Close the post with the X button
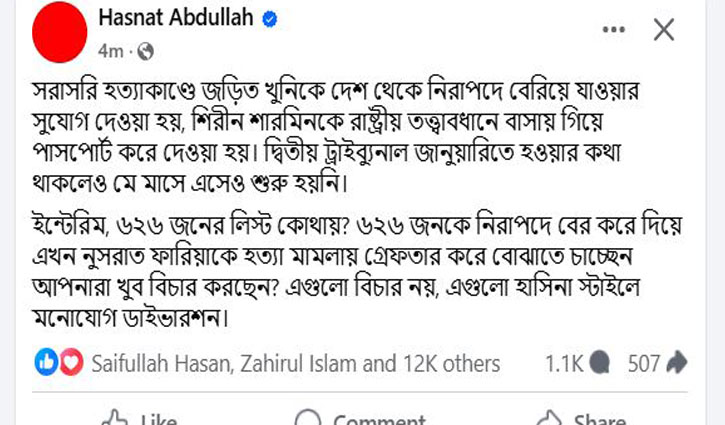 (664, 30)
